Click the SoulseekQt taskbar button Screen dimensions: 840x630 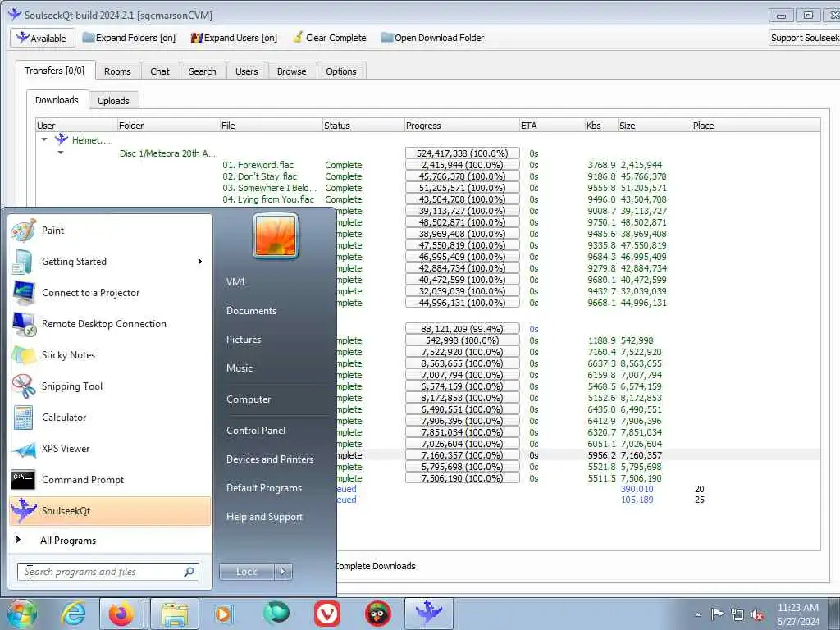point(428,614)
